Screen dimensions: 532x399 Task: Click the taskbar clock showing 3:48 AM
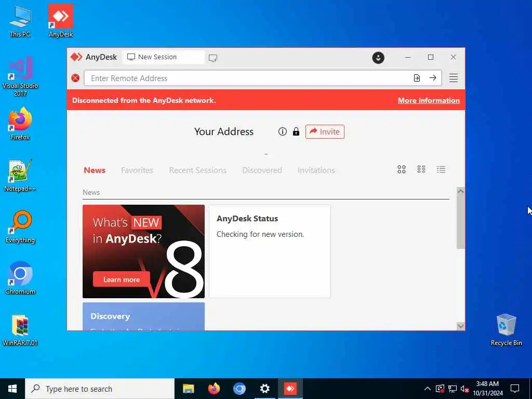coord(487,389)
